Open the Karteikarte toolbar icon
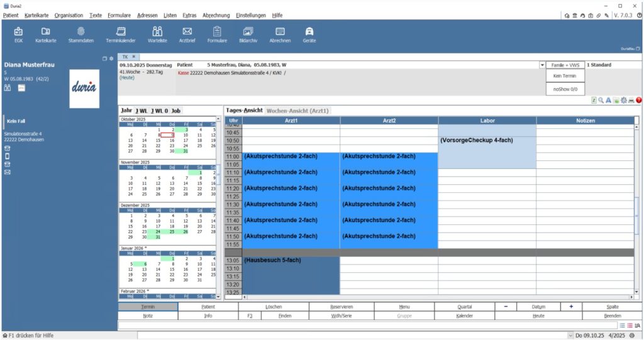This screenshot has height=340, width=644. 45,35
